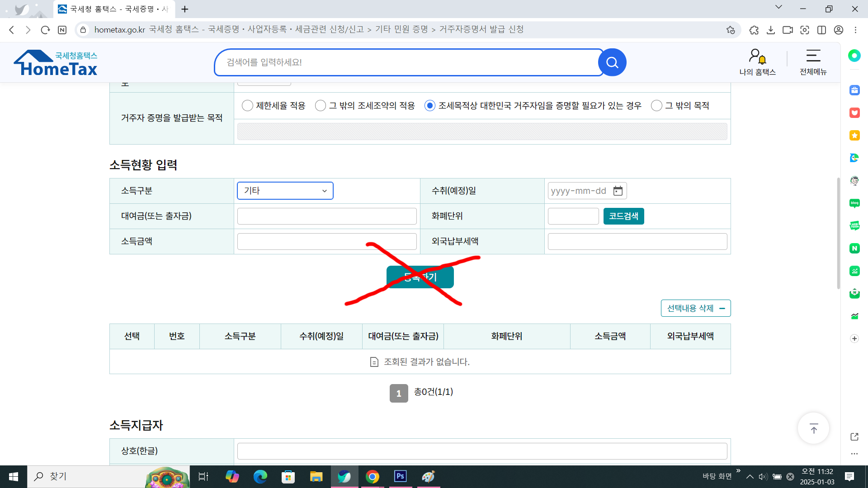Switch to the 국세청 홈택스 browser tab
Image resolution: width=868 pixels, height=488 pixels.
pos(113,9)
